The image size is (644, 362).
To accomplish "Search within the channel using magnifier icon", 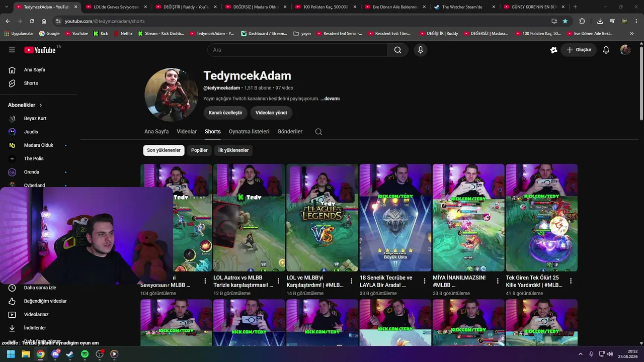I will click(318, 132).
